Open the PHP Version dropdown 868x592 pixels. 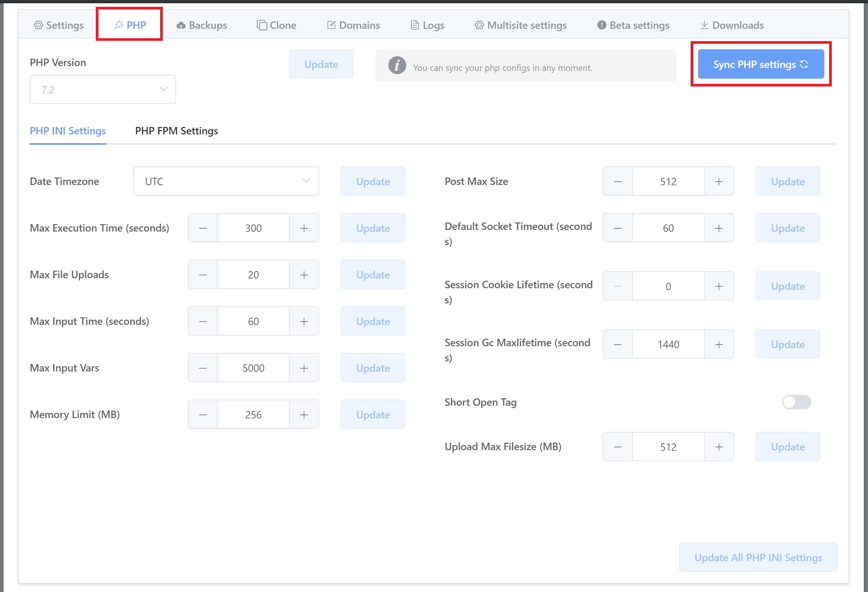click(103, 89)
